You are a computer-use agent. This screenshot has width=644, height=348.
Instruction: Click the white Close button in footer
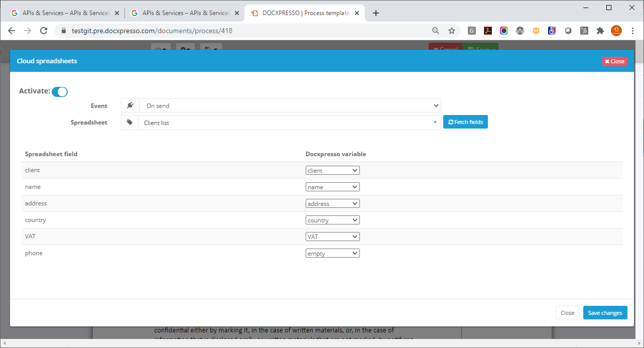click(x=567, y=312)
